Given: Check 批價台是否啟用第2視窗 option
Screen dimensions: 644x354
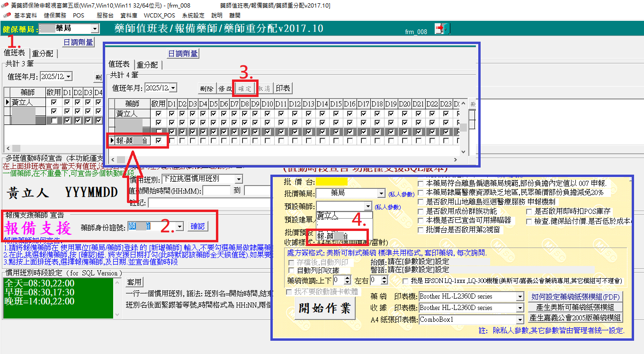Looking at the screenshot, I should (x=420, y=230).
